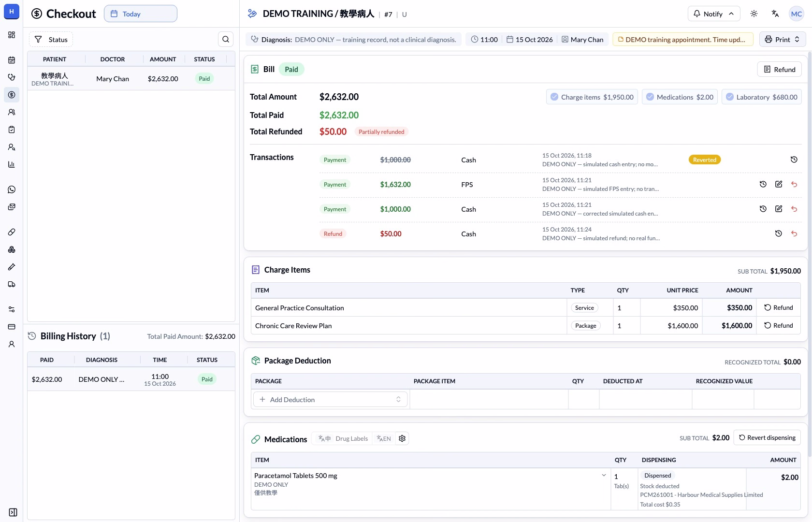Open medication label settings gear icon
Viewport: 812px width, 522px height.
pos(402,438)
